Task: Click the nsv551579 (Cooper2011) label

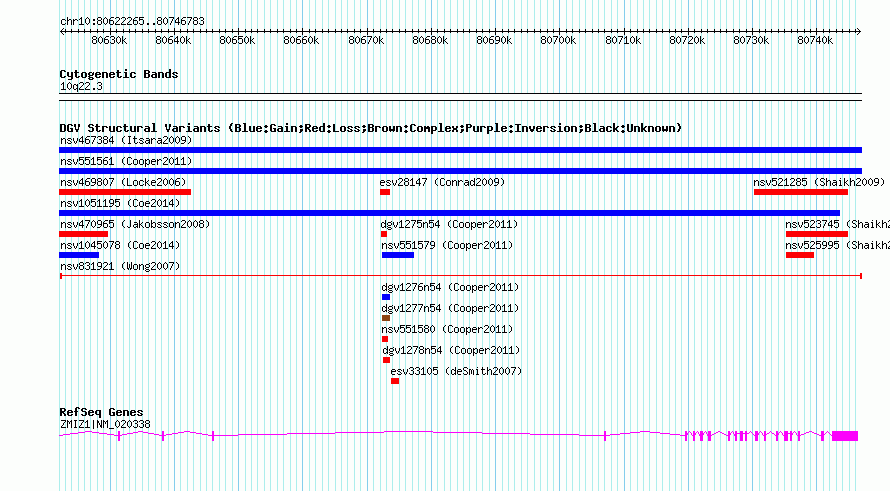Action: pyautogui.click(x=447, y=245)
